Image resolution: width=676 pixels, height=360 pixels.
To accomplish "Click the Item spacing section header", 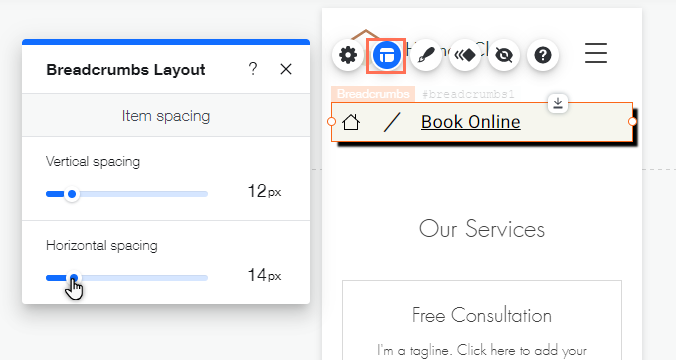I will click(x=166, y=116).
